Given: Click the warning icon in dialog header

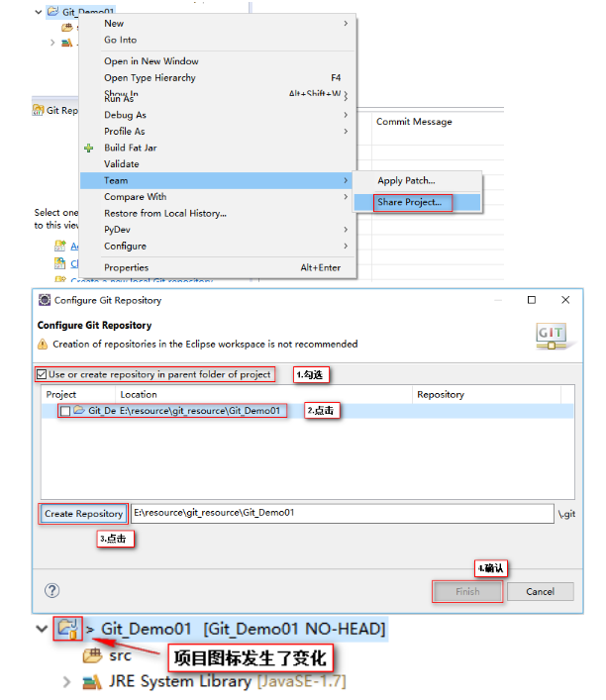Looking at the screenshot, I should 43,345.
